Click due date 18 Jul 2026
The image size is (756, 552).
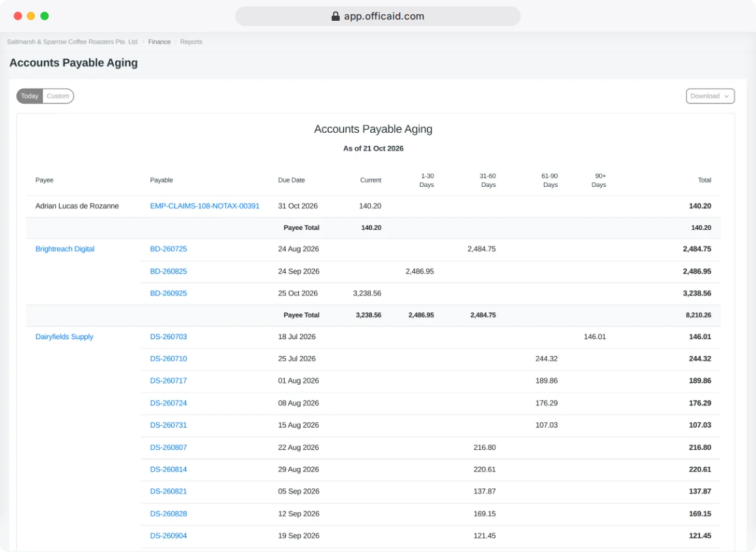tap(297, 337)
